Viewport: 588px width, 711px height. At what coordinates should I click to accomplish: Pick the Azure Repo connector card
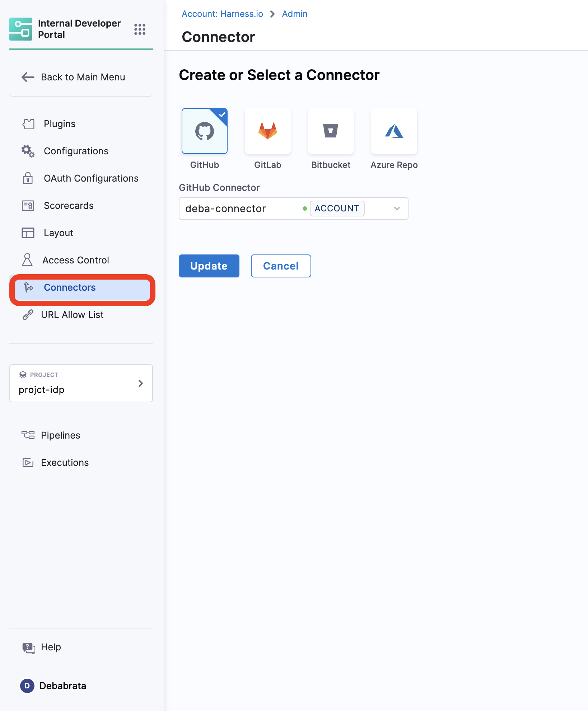coord(394,131)
